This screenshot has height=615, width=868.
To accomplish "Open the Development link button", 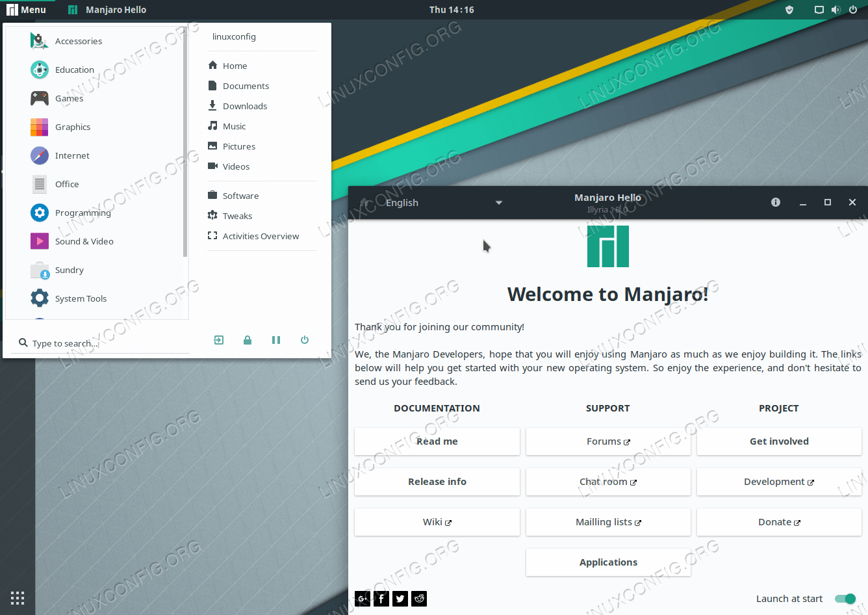I will 779,482.
